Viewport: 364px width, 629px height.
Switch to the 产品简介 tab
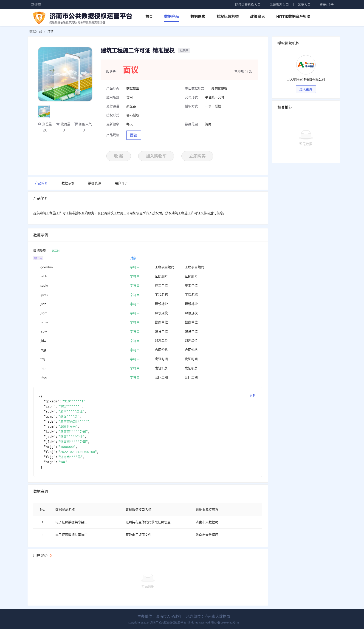tap(41, 183)
